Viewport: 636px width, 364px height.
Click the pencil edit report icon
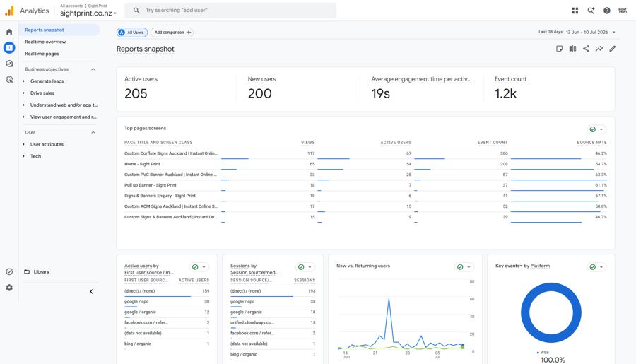(x=613, y=49)
